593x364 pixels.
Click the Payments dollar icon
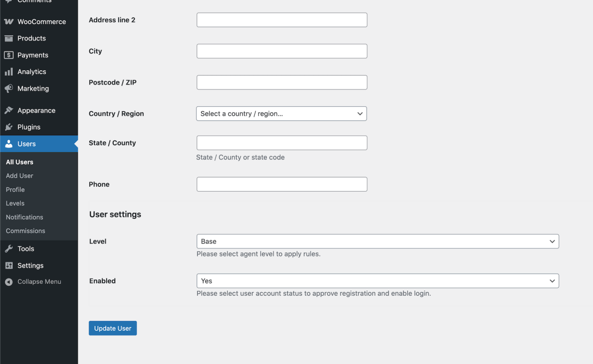8,55
